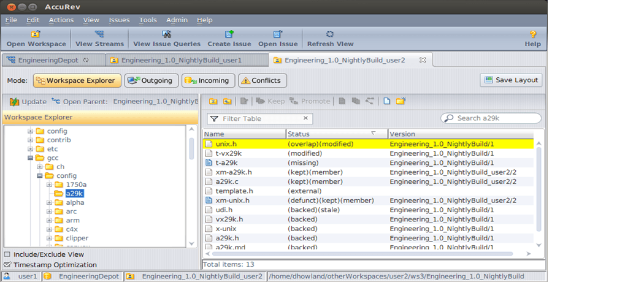Open the Admin menu
The width and height of the screenshot is (644, 282).
pyautogui.click(x=177, y=20)
